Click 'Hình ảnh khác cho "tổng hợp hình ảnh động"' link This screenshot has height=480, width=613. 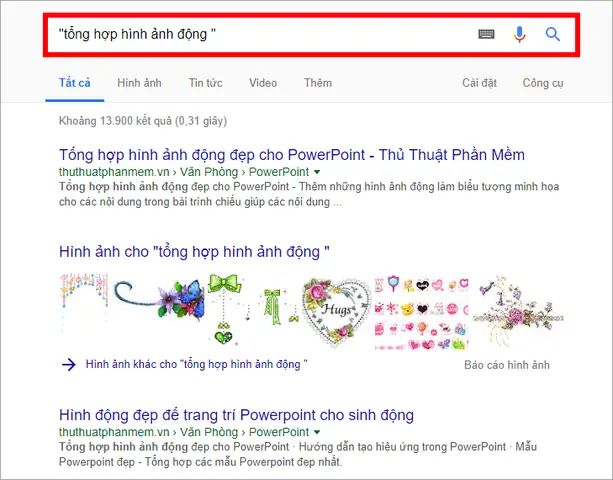[x=197, y=365]
